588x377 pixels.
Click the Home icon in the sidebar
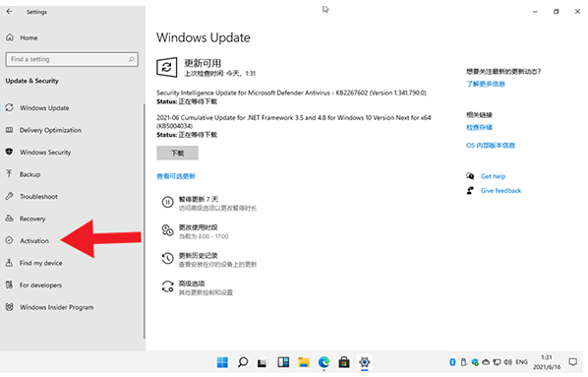10,37
